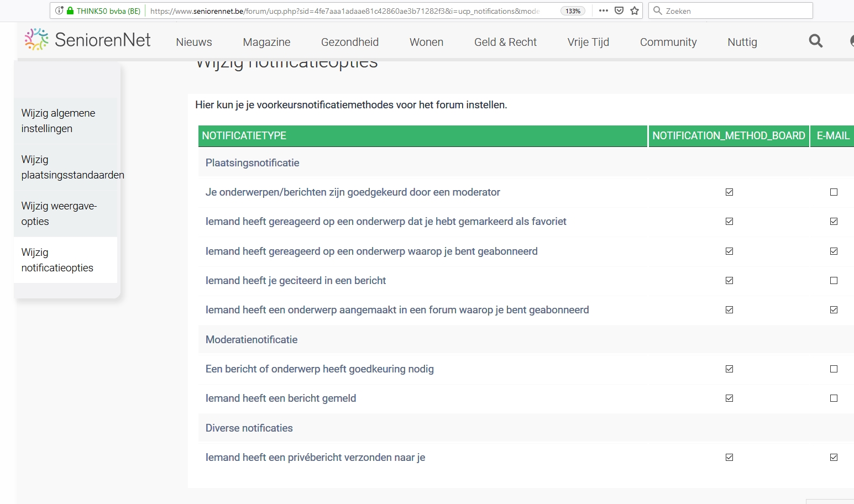Open the Community menu
Viewport: 854px width, 504px height.
click(x=668, y=42)
